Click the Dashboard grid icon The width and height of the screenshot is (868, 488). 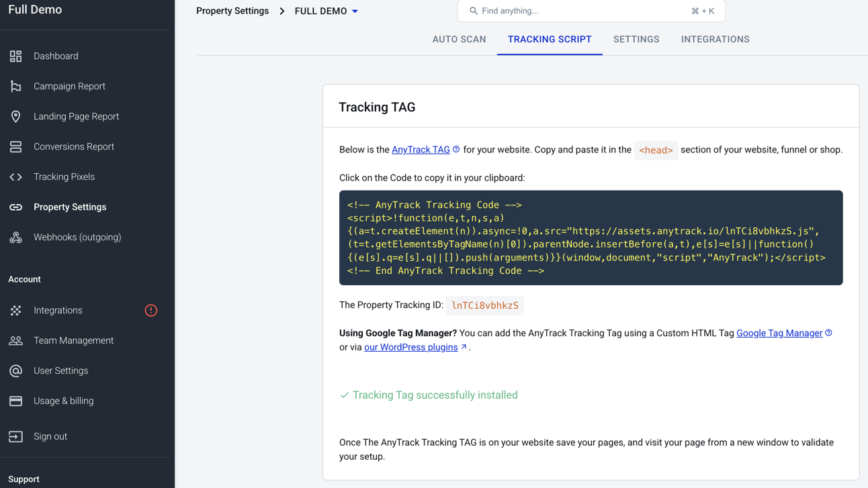(15, 56)
